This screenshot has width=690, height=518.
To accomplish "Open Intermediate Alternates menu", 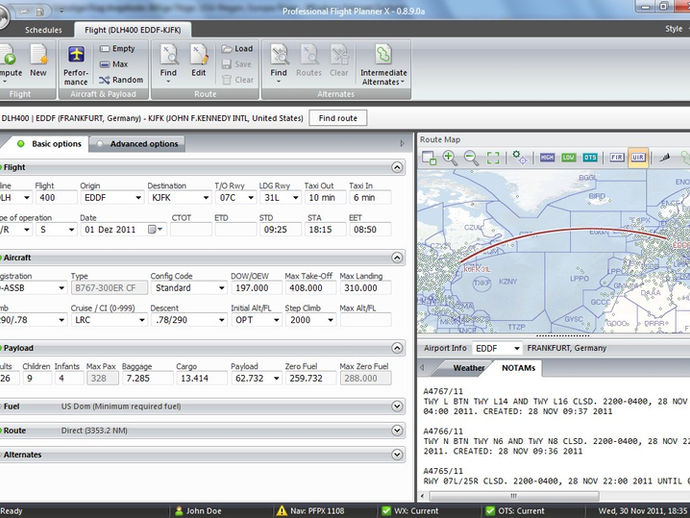I will (383, 65).
